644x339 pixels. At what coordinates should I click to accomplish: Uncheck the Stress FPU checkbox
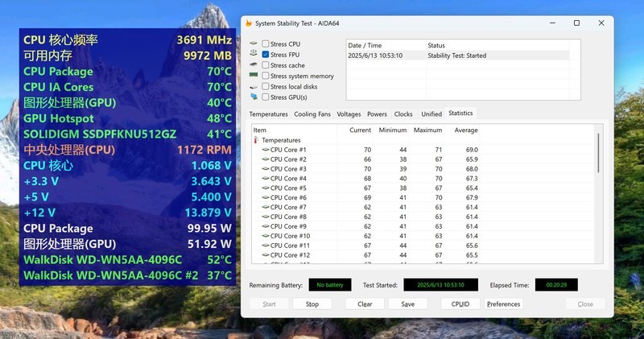click(x=266, y=54)
